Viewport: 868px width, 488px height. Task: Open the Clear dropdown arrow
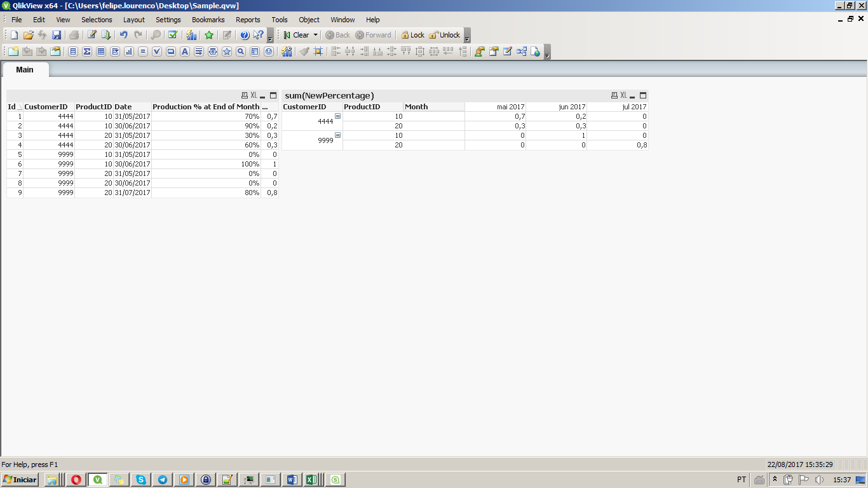315,35
